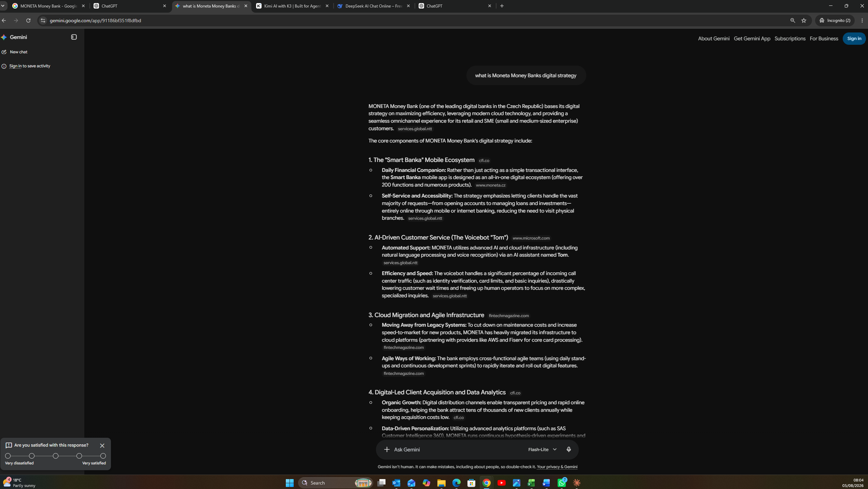The height and width of the screenshot is (489, 868).
Task: Focus the Ask Gemini input field
Action: [x=457, y=449]
